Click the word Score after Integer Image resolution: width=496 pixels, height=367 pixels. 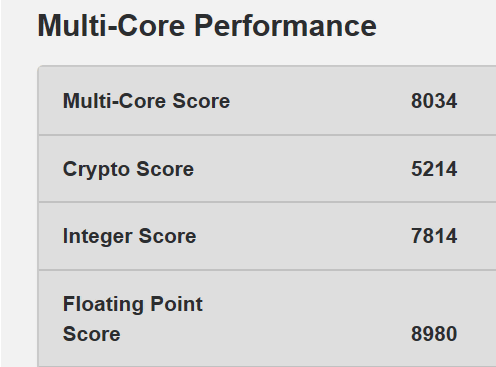(x=167, y=236)
